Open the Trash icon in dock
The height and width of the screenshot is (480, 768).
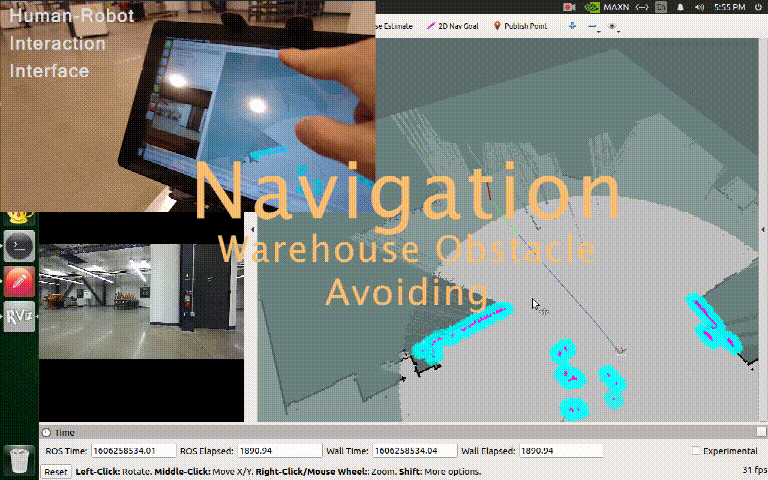click(x=19, y=459)
